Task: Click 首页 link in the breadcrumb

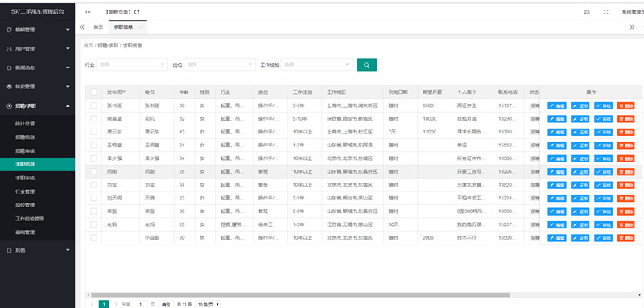Action: click(x=89, y=46)
